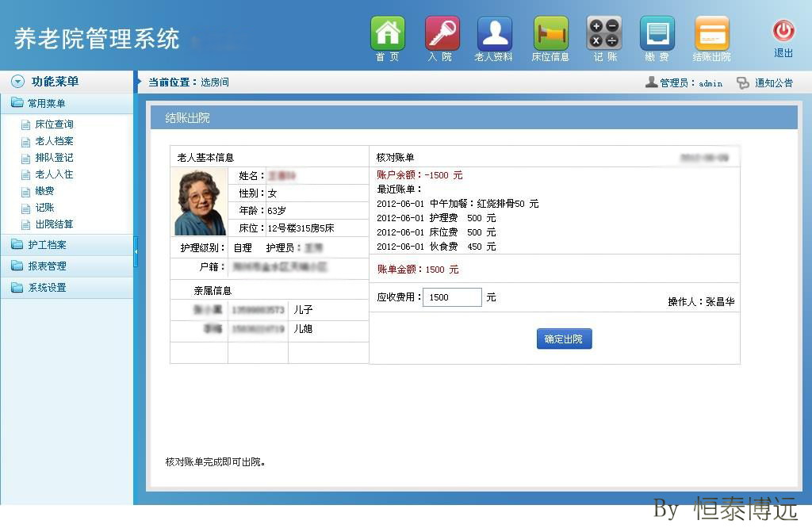Click the 管理员: admin text
Image resolution: width=812 pixels, height=528 pixels.
pyautogui.click(x=691, y=82)
